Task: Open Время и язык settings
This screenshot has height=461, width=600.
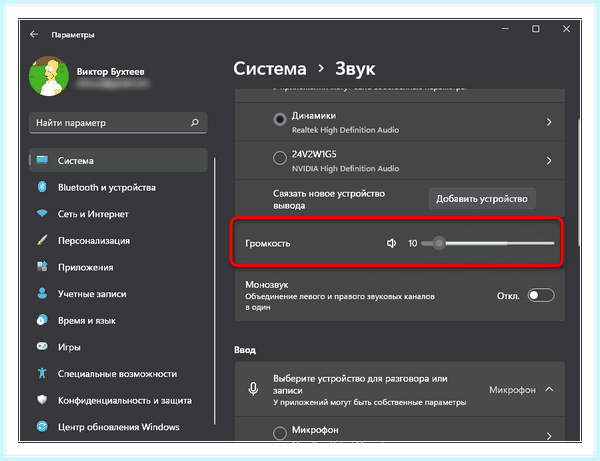Action: 118,320
